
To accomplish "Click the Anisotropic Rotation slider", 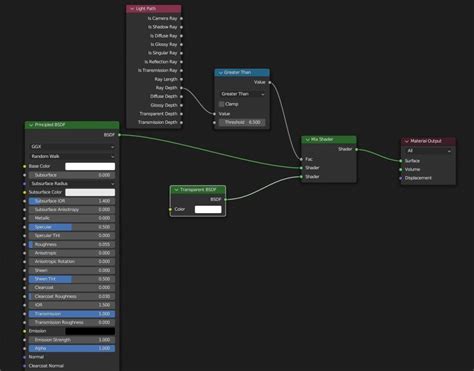I will [72, 262].
